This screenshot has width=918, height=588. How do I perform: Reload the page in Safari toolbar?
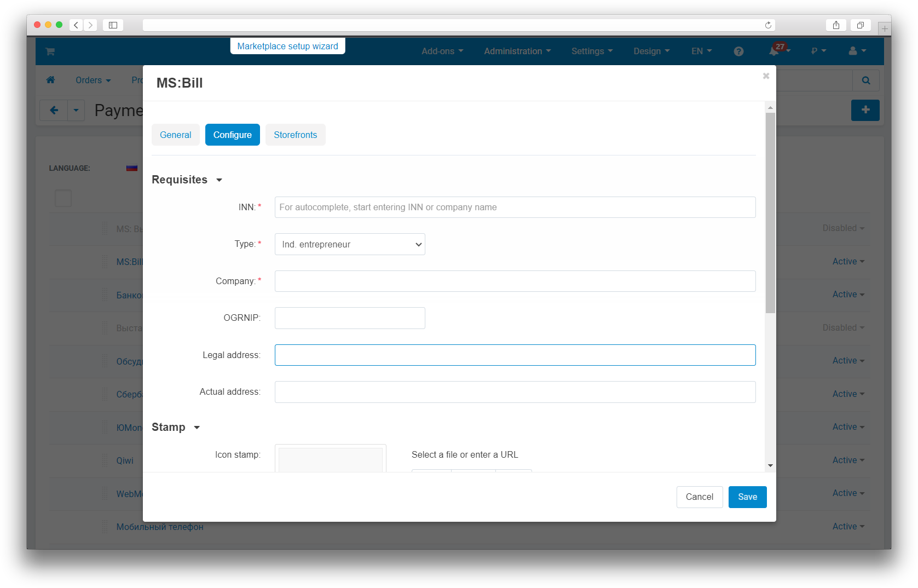tap(768, 25)
